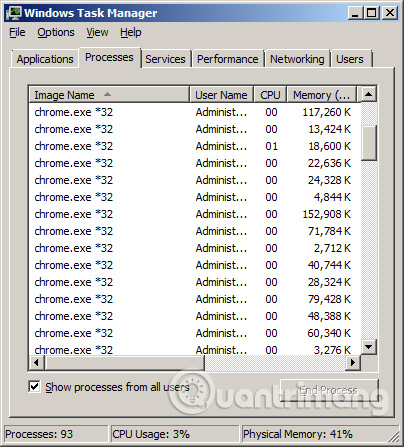404x447 pixels.
Task: Close the Windows Task Manager window
Action: pos(390,13)
